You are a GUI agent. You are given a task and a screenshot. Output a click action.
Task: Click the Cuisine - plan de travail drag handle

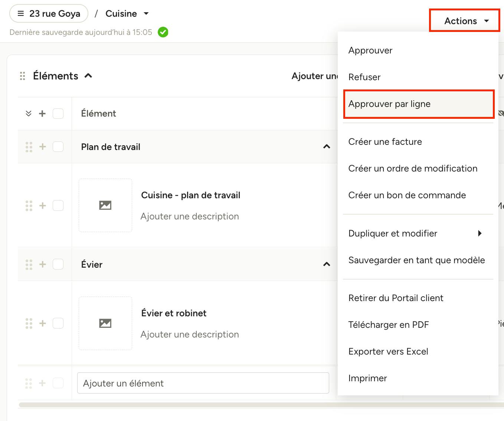point(29,206)
